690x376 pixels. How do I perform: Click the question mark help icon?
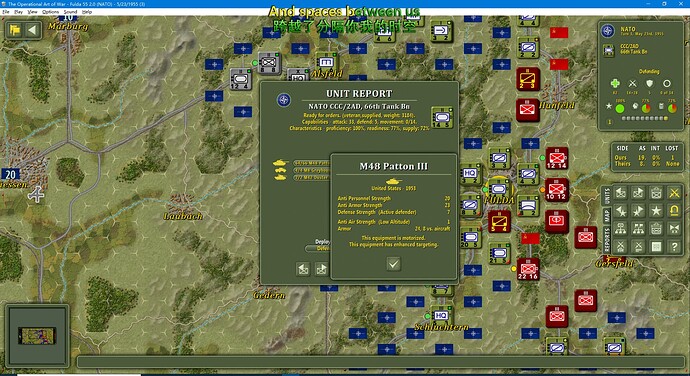pos(674,247)
